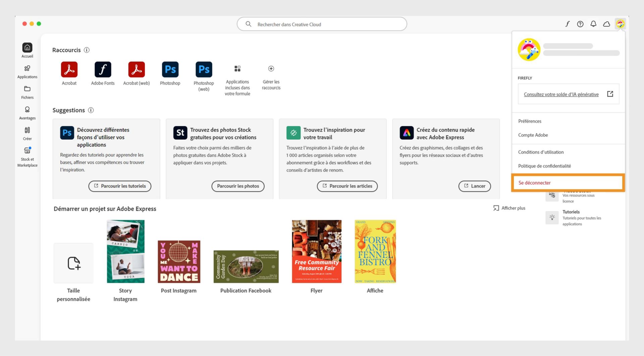Open Consultez votre solde d'IA générative

[x=561, y=94]
